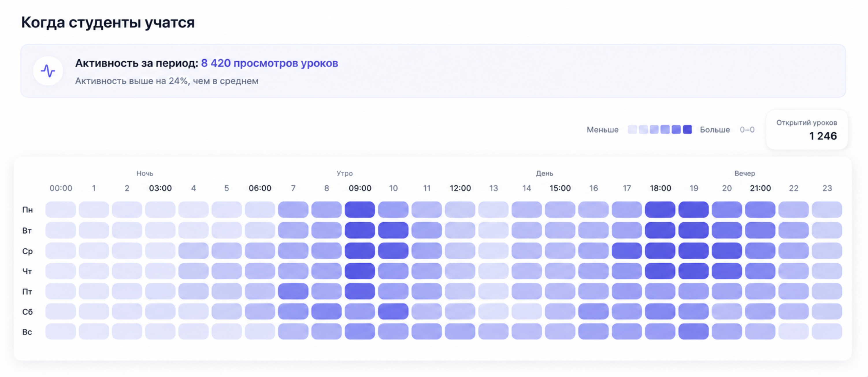The width and height of the screenshot is (868, 377).
Task: Click the 'Меньше' legend label
Action: pos(602,130)
